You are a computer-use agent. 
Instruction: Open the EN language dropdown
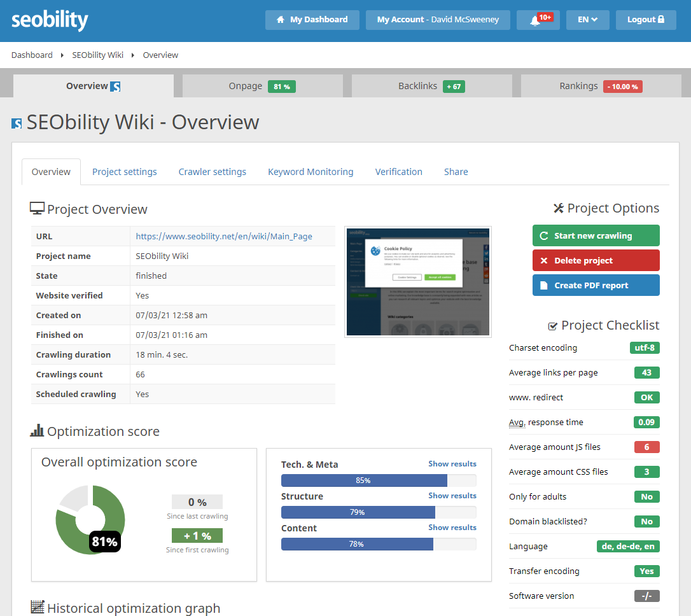coord(587,20)
